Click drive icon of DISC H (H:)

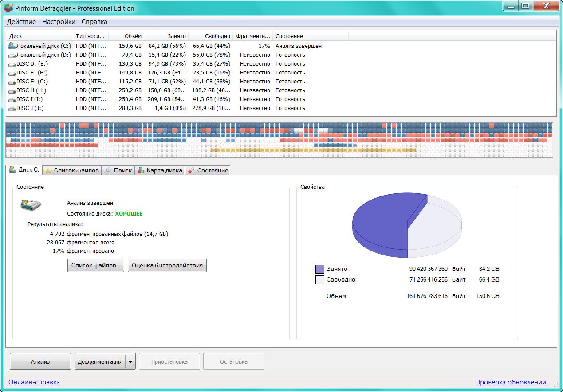12,90
